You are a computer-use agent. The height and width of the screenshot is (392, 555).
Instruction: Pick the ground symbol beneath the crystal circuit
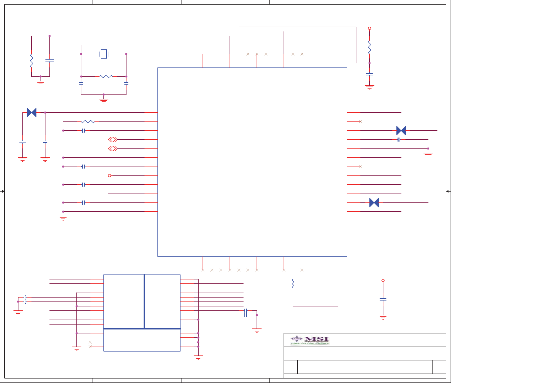click(104, 100)
